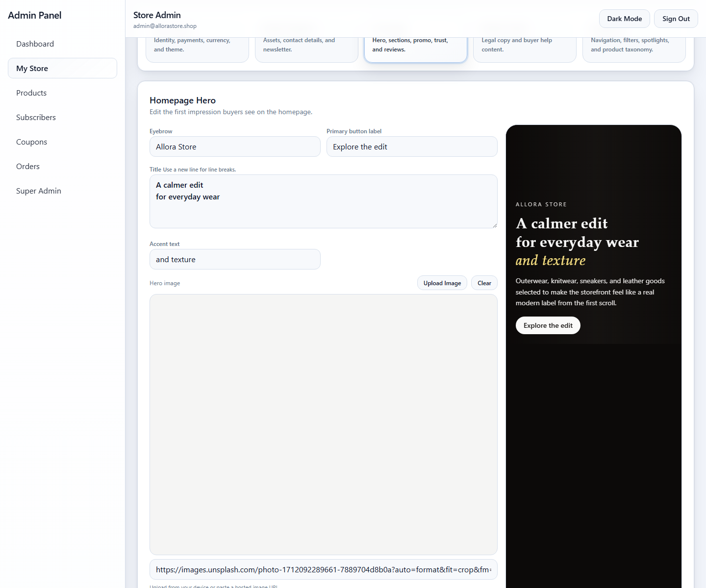Sign Out of the admin panel
Viewport: 706px width, 588px height.
[x=676, y=18]
